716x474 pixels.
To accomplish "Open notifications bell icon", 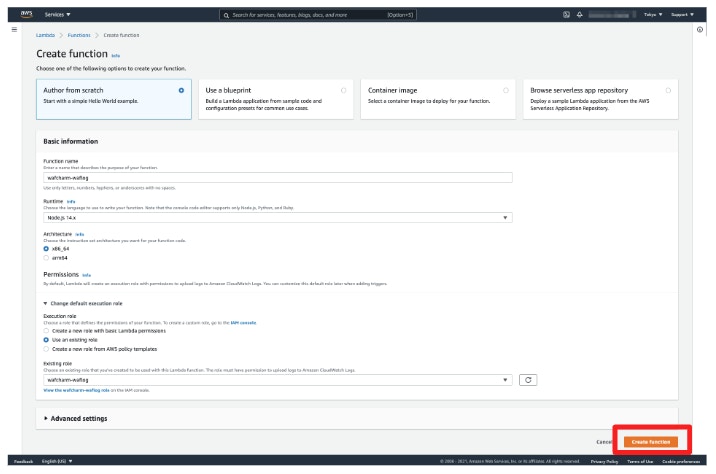I will click(579, 15).
